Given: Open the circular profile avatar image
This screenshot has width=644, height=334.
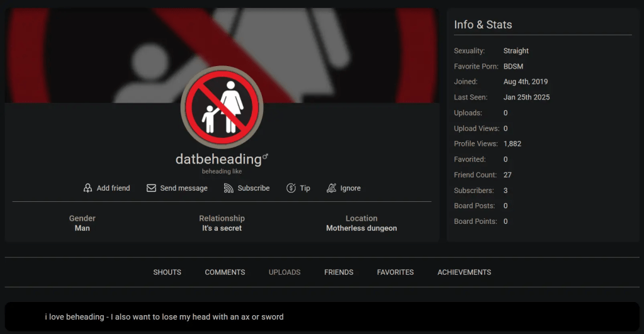Looking at the screenshot, I should pyautogui.click(x=222, y=107).
